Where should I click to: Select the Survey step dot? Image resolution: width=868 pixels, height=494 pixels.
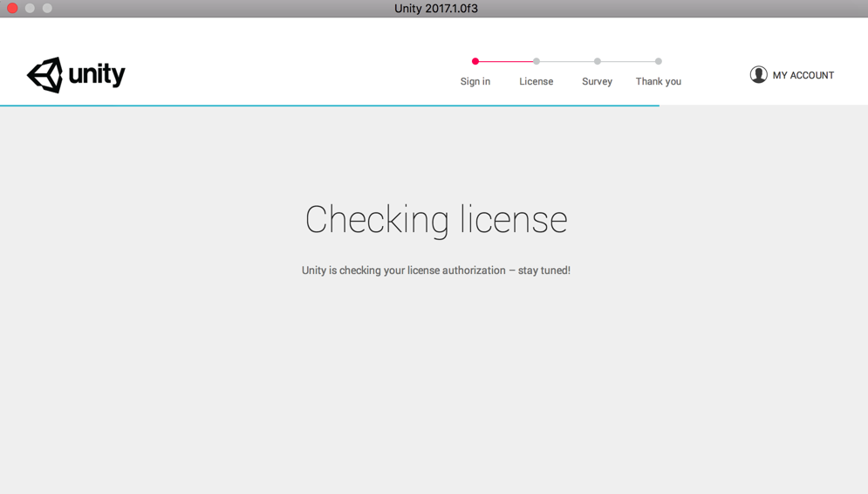[x=598, y=61]
